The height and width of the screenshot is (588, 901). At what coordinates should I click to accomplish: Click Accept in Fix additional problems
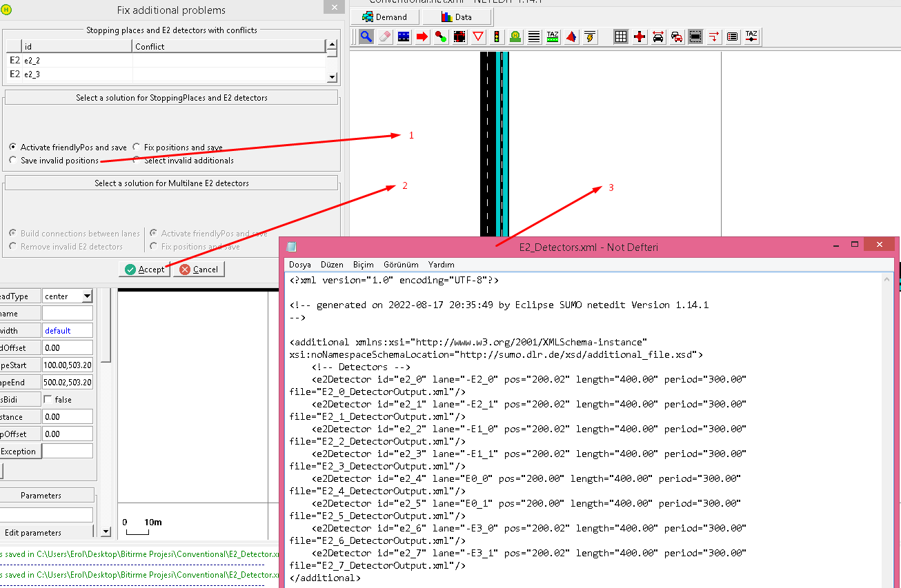[144, 270]
